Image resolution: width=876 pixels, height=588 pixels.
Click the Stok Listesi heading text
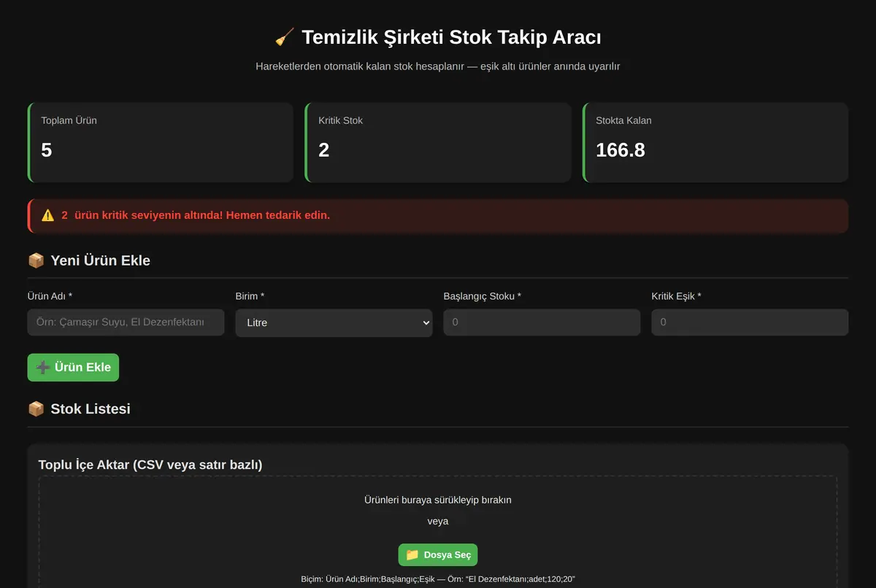pos(91,409)
